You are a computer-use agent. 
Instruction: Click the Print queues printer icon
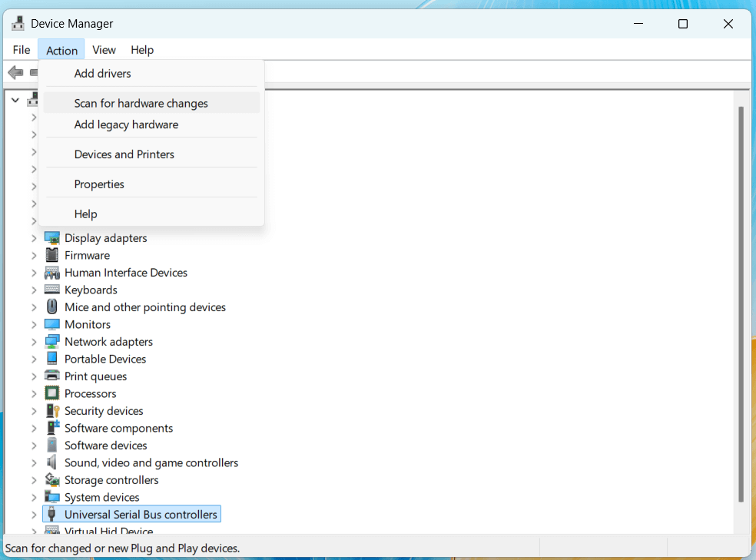pyautogui.click(x=51, y=376)
